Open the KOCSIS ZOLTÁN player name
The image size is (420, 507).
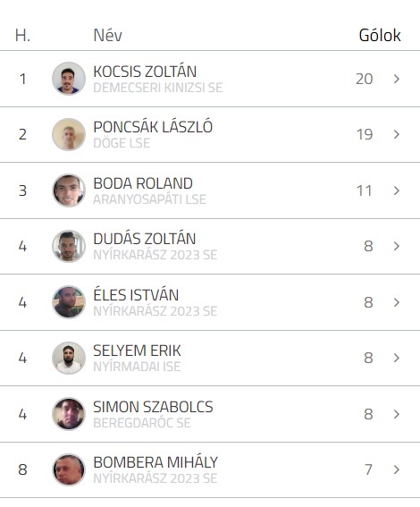145,72
